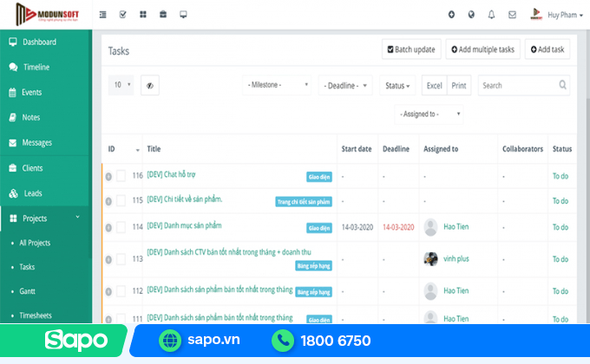
Task: Click the Modunsoft logo
Action: pos(48,14)
